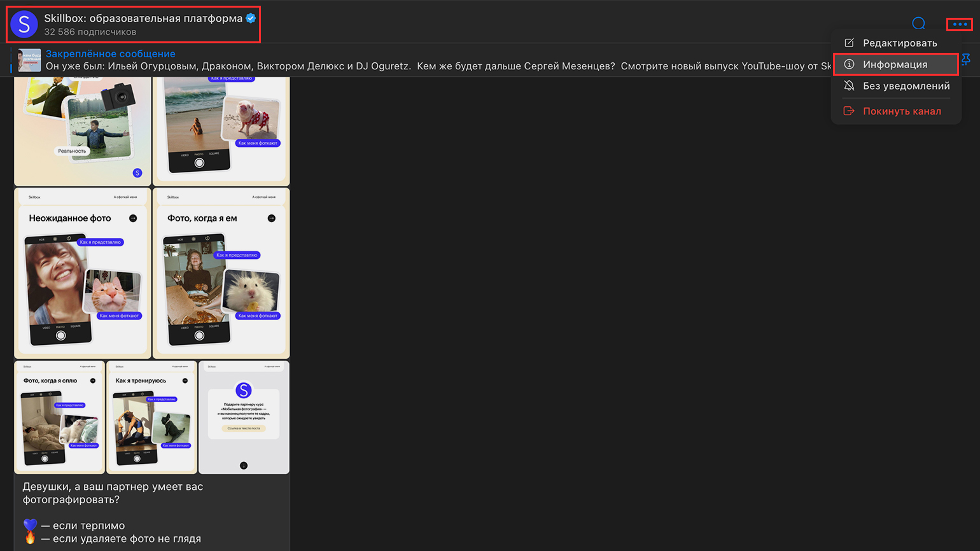Open the Закреплённое сообщение pinned link
This screenshot has width=980, height=551.
[x=110, y=53]
